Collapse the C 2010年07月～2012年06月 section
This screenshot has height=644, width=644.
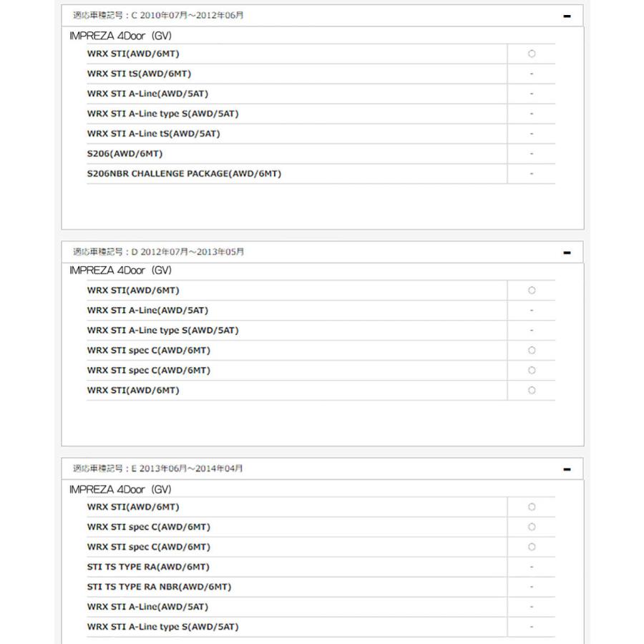[567, 16]
